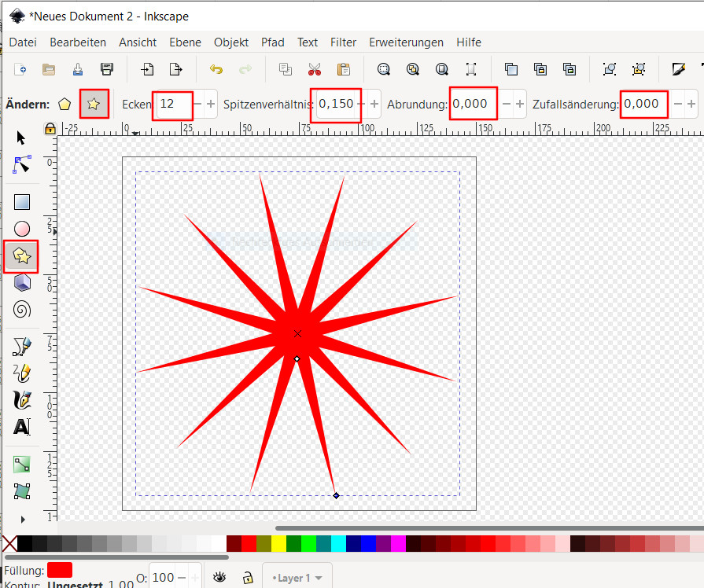This screenshot has height=588, width=704.
Task: Click the horizontal canvas scrollbar
Action: [489, 528]
